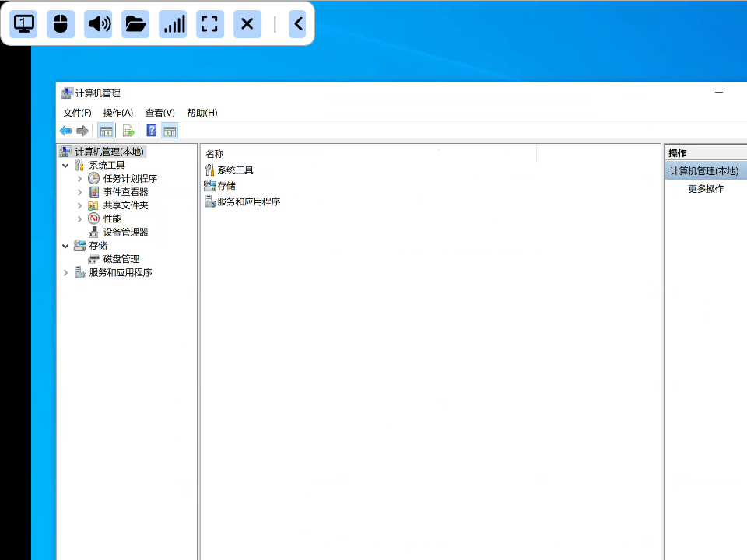Screen dimensions: 747x560
Task: Expand the 共享文件夹 tree node arrow
Action: [79, 205]
